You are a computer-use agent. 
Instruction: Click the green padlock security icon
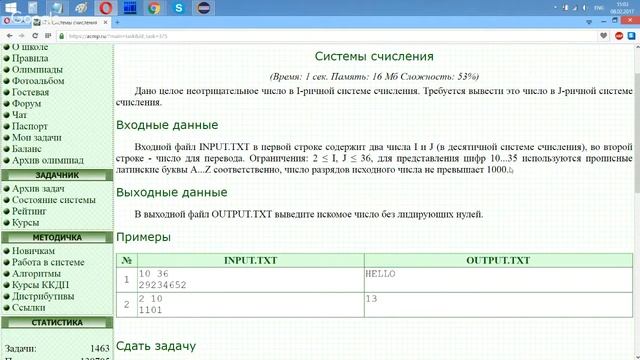62,36
